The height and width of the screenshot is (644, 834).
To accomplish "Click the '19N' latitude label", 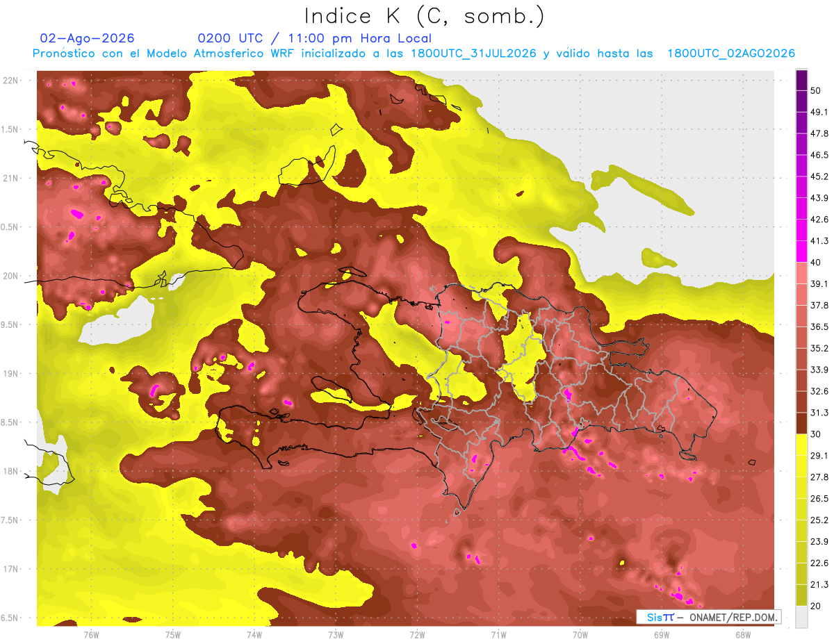I will [x=11, y=374].
